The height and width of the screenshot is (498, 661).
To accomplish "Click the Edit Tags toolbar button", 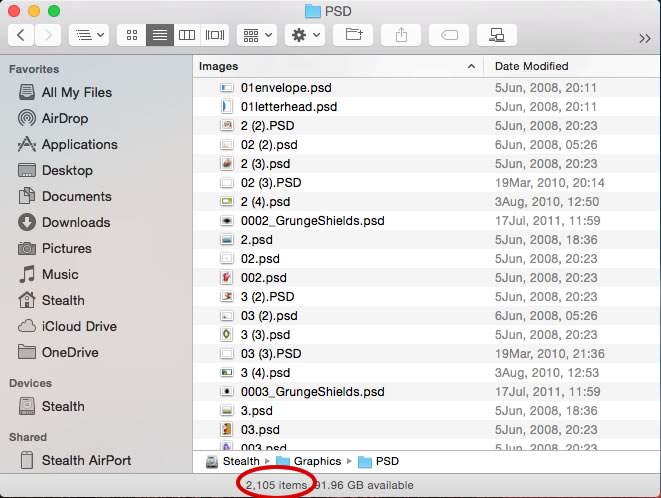I will 449,35.
